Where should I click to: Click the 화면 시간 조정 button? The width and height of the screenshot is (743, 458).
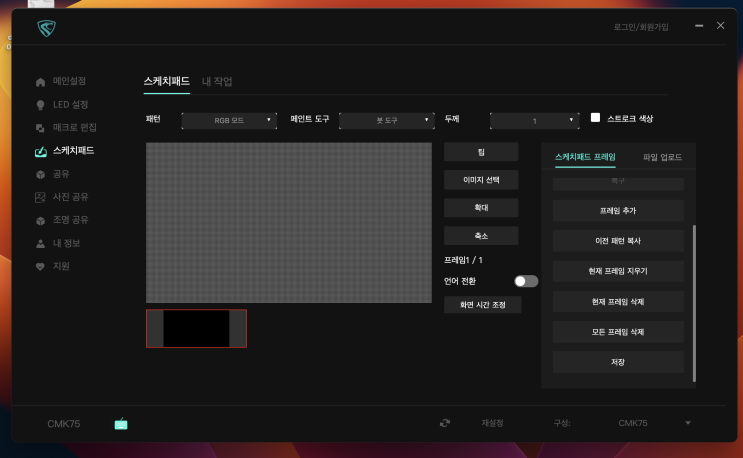coord(482,305)
